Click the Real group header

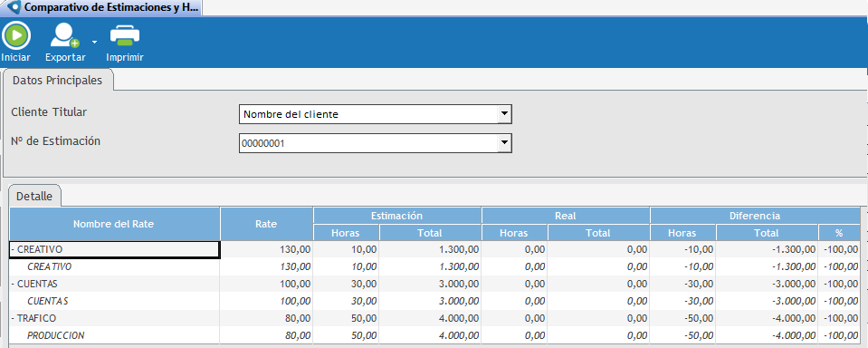[x=566, y=216]
